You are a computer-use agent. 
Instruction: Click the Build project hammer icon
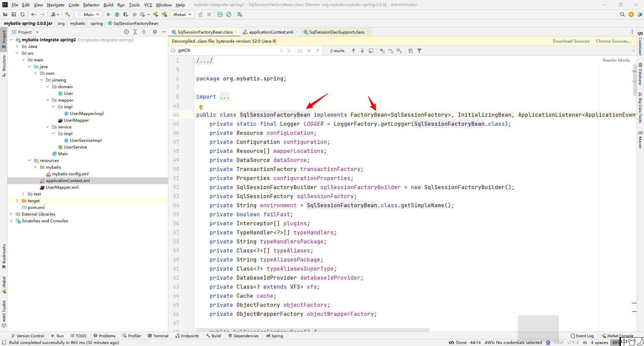coord(67,14)
